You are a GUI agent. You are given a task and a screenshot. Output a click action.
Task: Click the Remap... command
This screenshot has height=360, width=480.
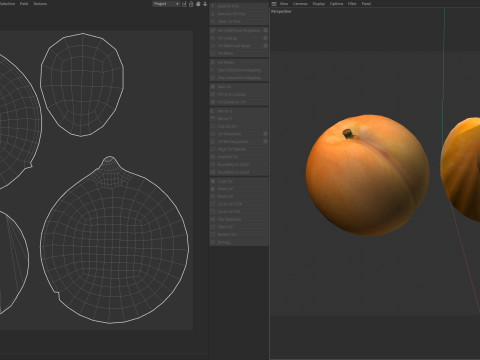coord(239,242)
